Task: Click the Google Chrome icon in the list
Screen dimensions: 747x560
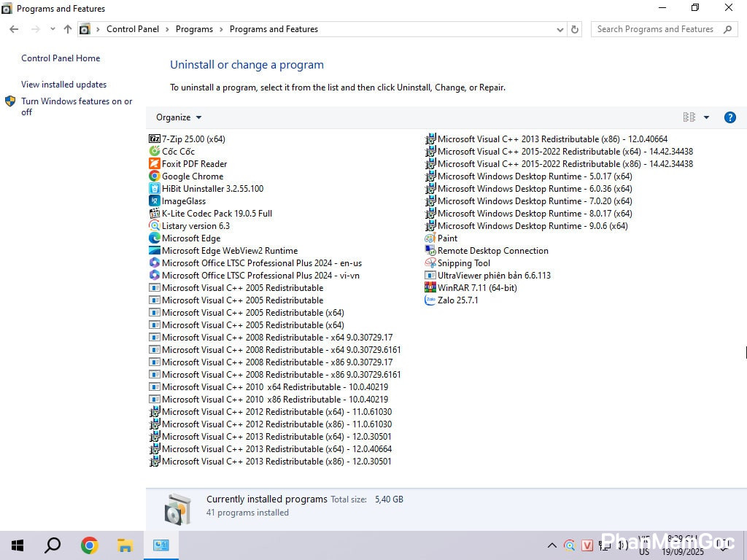Action: click(x=154, y=176)
